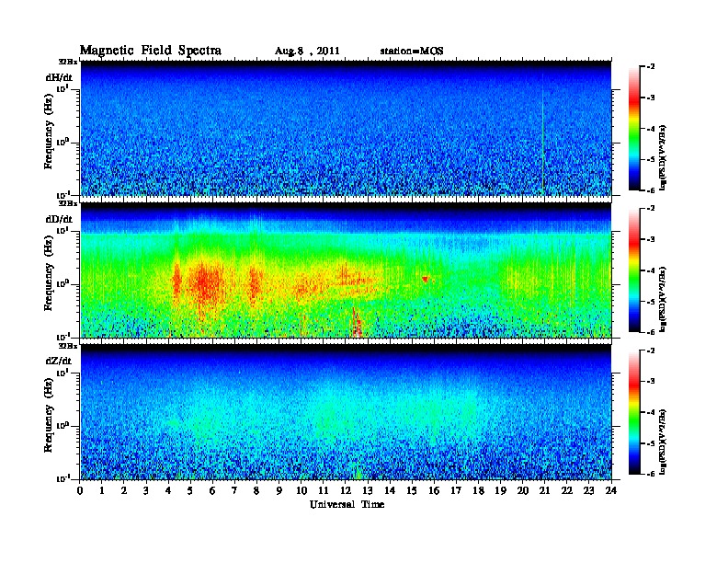Click the dZ/dt panel color bar
The height and width of the screenshot is (563, 728).
click(x=633, y=412)
